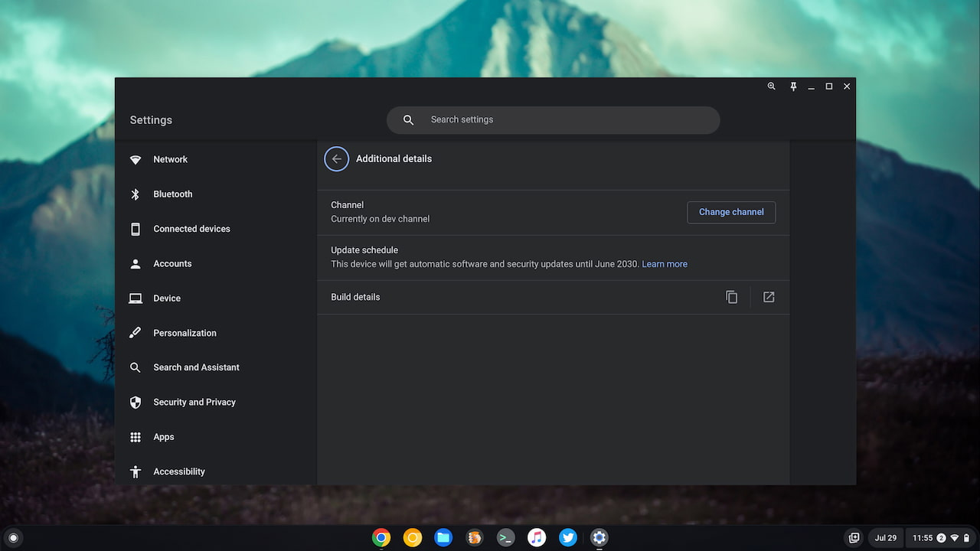Minimize the Settings window
This screenshot has height=551, width=980.
click(811, 86)
